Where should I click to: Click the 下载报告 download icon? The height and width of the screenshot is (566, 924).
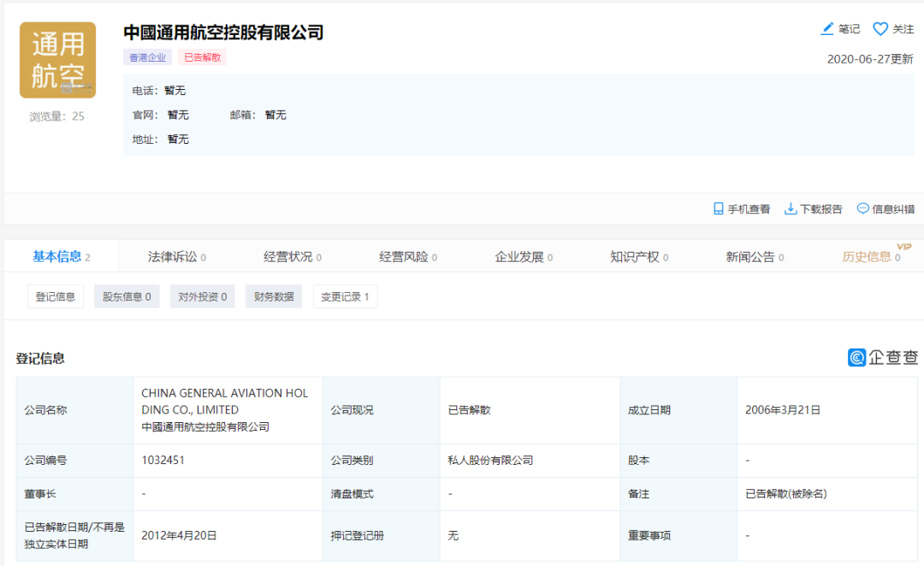point(791,209)
